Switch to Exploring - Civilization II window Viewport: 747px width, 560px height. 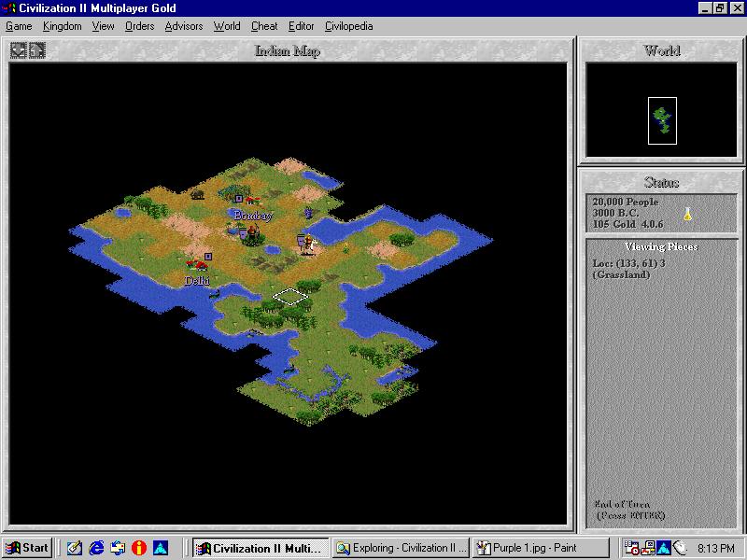click(401, 548)
